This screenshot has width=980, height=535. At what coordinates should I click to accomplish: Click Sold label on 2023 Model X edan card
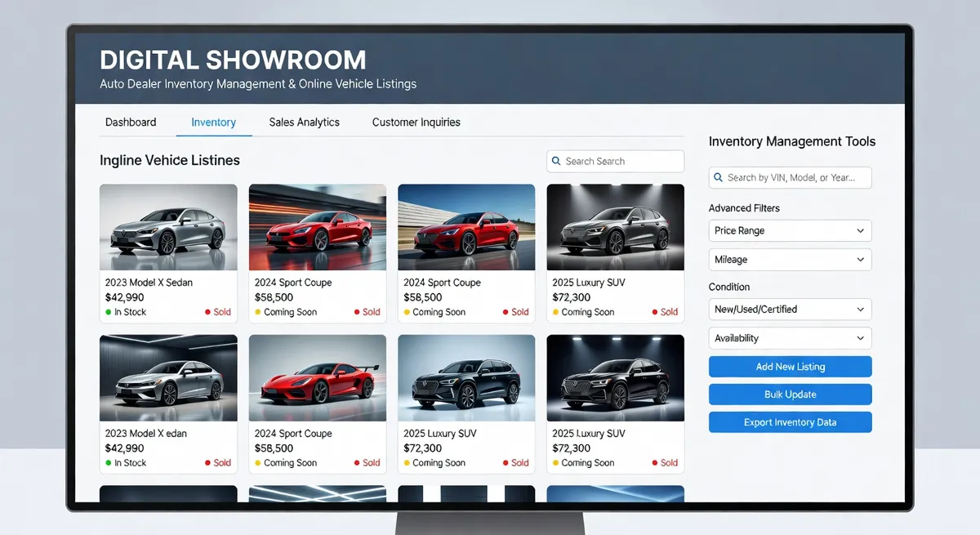218,463
